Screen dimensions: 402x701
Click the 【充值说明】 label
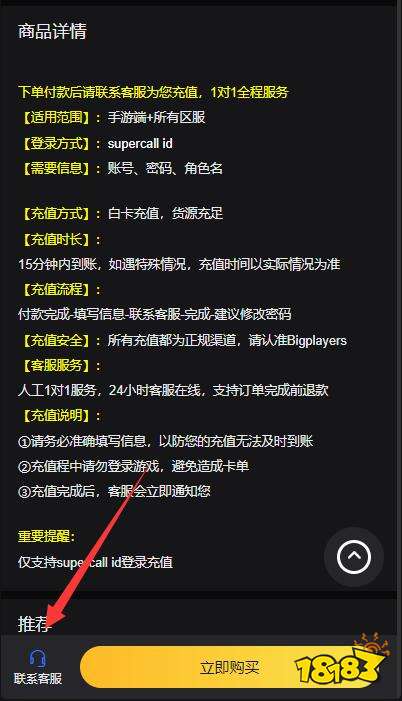[57, 416]
